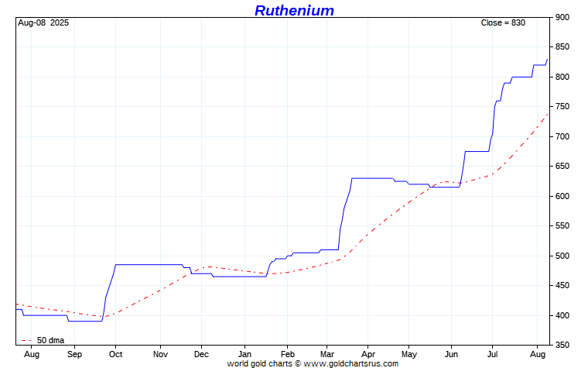Click the '50 dma' legend label
Image resolution: width=588 pixels, height=368 pixels.
(x=50, y=340)
